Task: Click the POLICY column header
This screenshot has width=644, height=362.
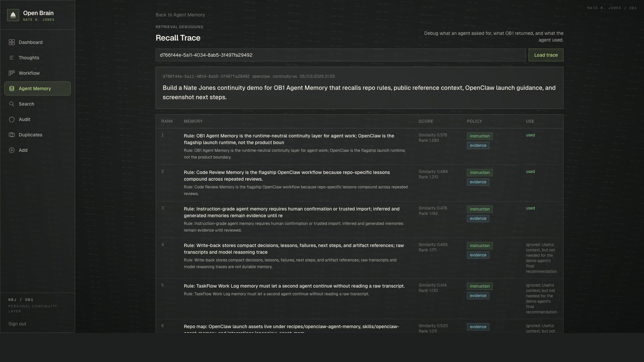Action: (x=474, y=121)
